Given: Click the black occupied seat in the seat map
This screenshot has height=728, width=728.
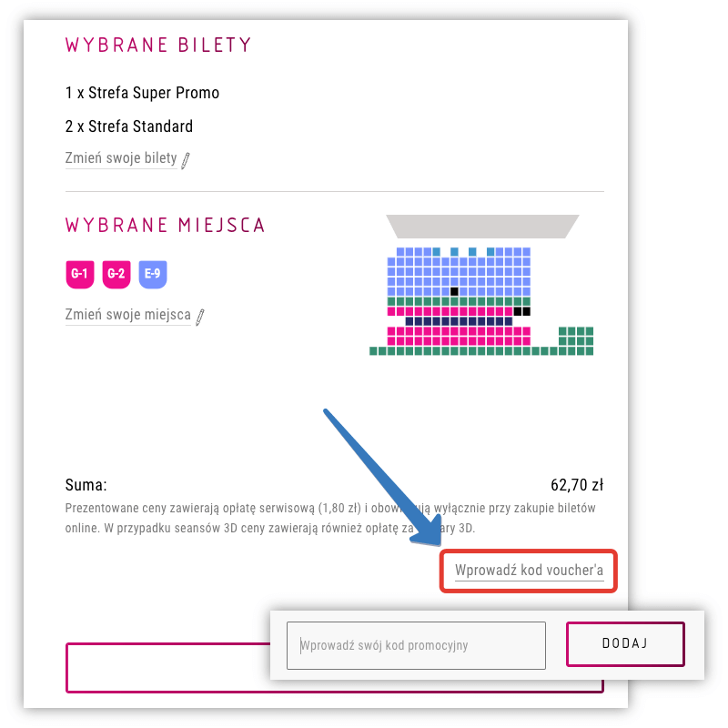Looking at the screenshot, I should pos(452,289).
